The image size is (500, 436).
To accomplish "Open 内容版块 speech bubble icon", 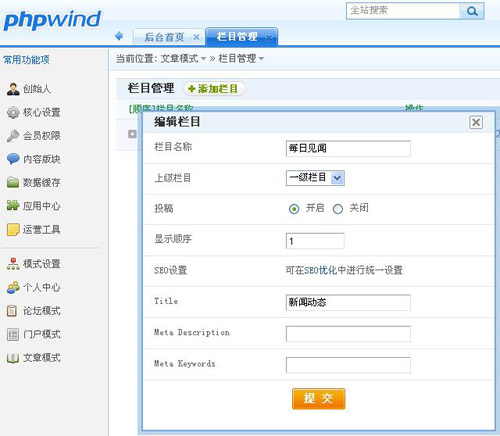I will pyautogui.click(x=13, y=159).
